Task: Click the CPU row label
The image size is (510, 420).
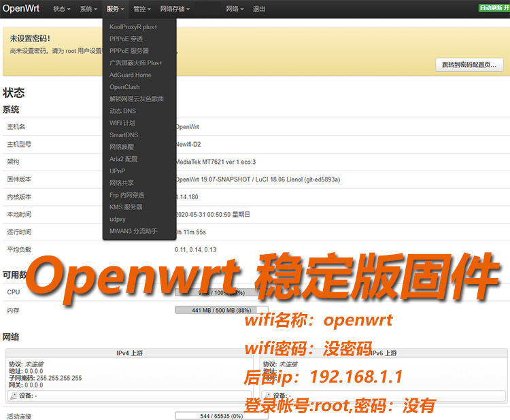Action: 14,292
